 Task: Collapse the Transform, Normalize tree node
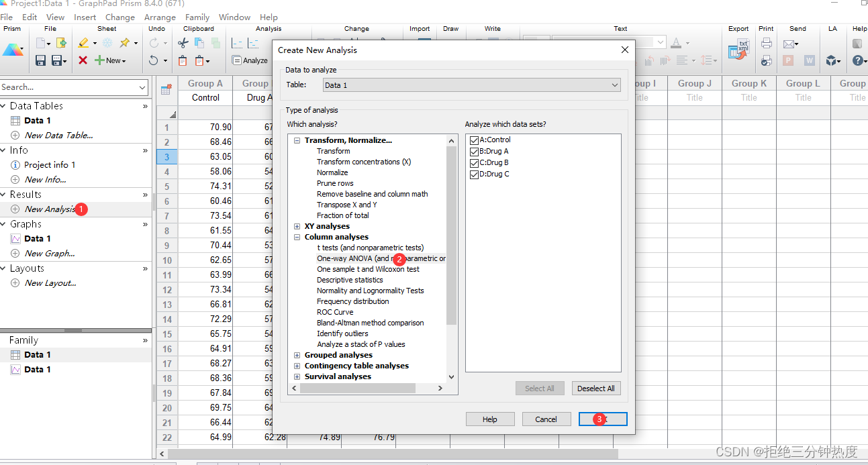pyautogui.click(x=297, y=140)
